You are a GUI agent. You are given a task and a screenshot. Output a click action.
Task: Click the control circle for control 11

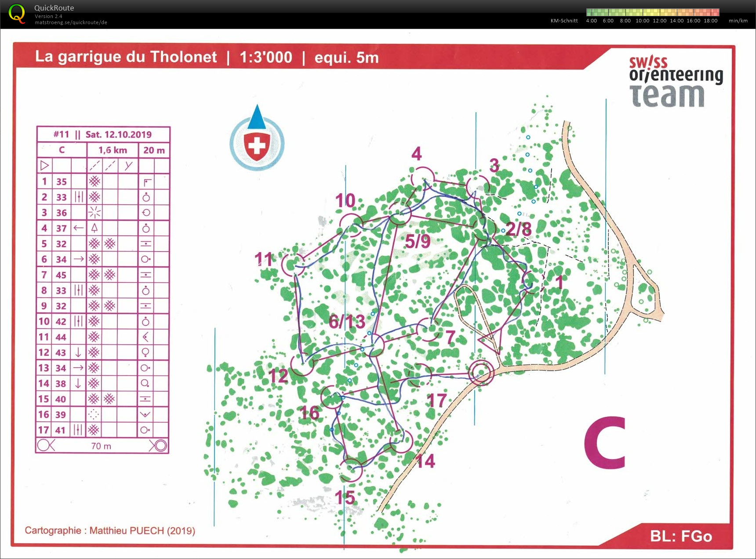292,265
